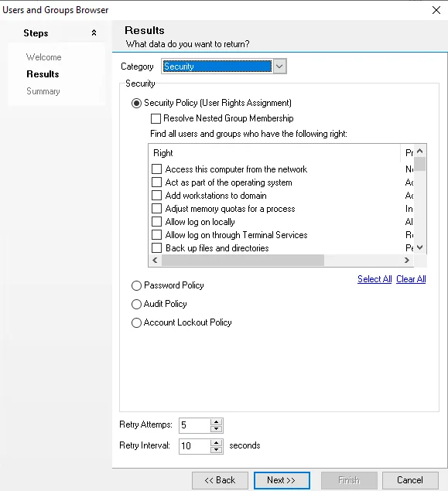Collapse the Steps panel chevron
Viewport: 448px width, 491px height.
pos(94,33)
